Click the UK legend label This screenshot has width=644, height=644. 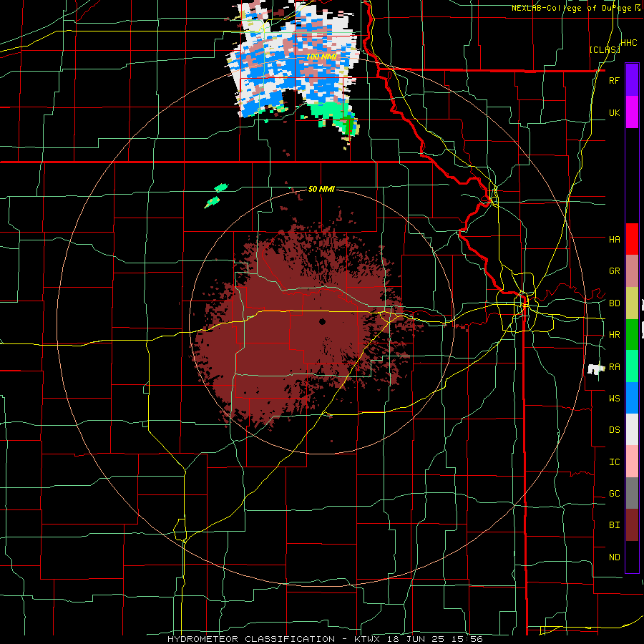point(614,112)
